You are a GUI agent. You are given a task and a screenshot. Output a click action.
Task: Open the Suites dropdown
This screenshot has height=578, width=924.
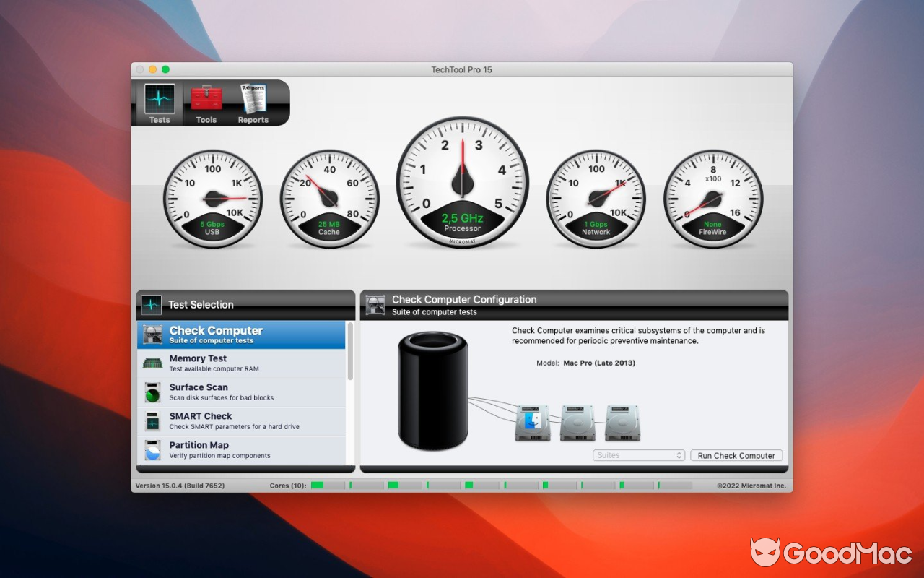pyautogui.click(x=639, y=455)
